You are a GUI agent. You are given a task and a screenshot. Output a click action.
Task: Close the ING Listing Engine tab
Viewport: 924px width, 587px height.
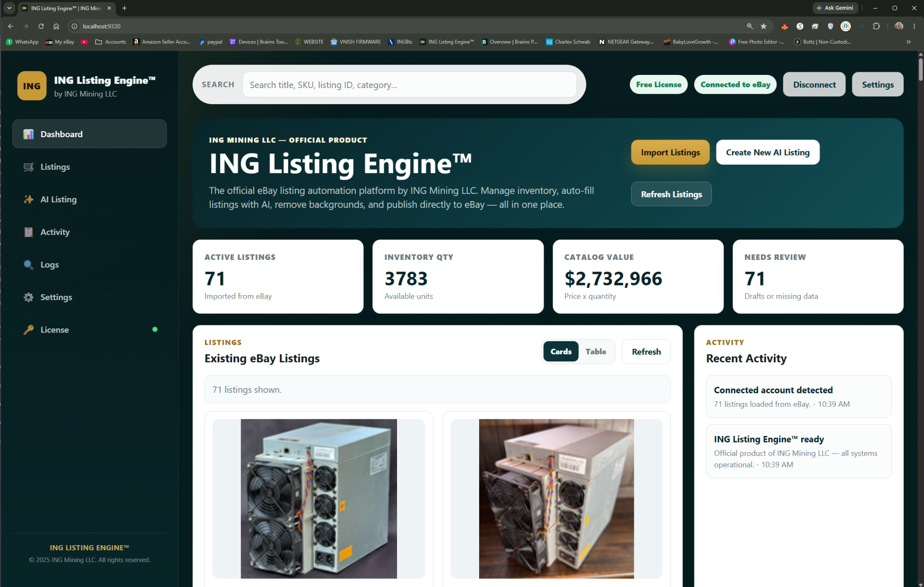click(109, 8)
